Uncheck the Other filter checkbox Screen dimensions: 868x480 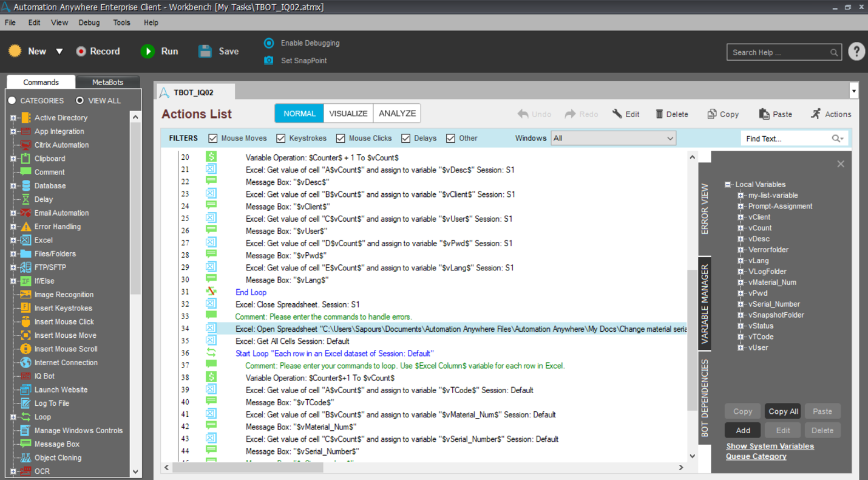click(450, 139)
